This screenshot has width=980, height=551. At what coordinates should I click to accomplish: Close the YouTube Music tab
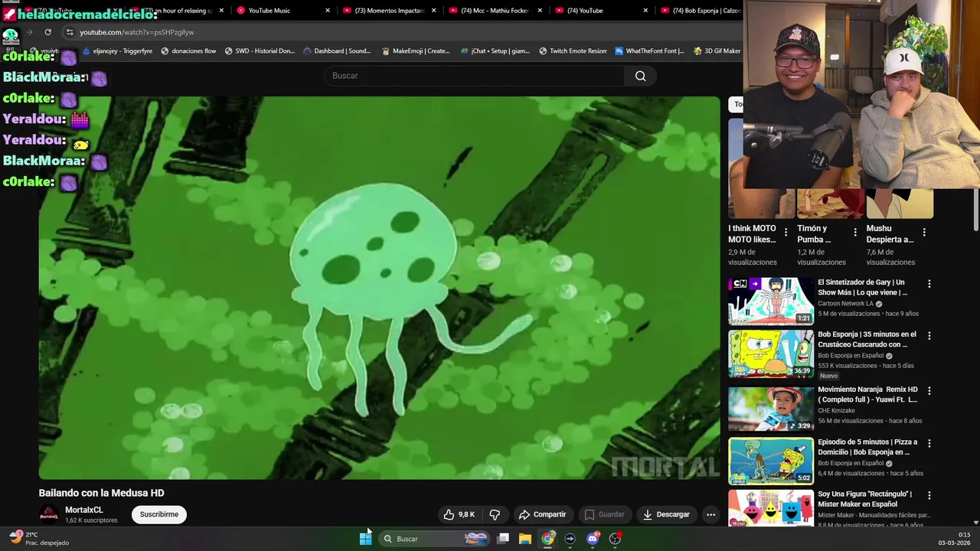point(328,11)
